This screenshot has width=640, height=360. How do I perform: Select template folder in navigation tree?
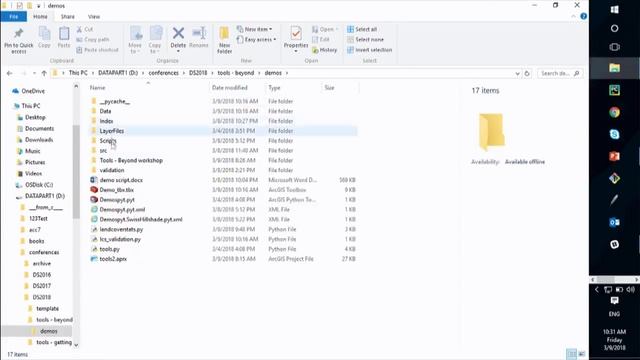click(47, 309)
